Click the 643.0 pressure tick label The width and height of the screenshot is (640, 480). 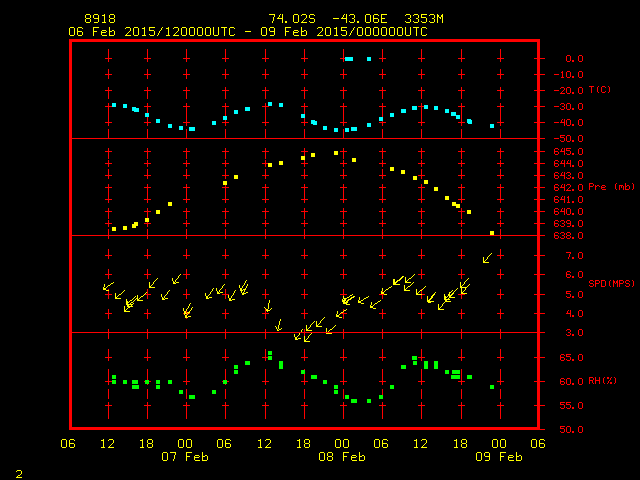point(569,176)
